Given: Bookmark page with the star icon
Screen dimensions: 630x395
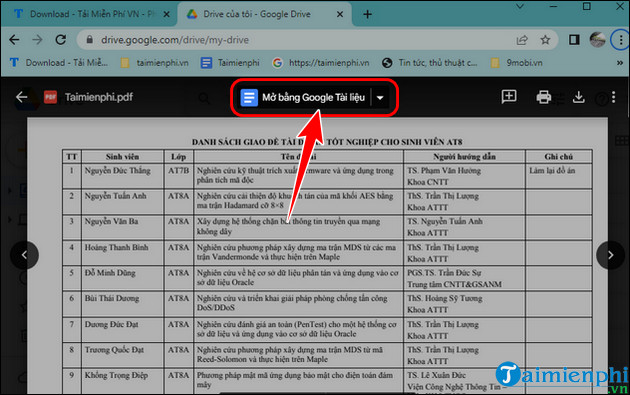Looking at the screenshot, I should 545,40.
